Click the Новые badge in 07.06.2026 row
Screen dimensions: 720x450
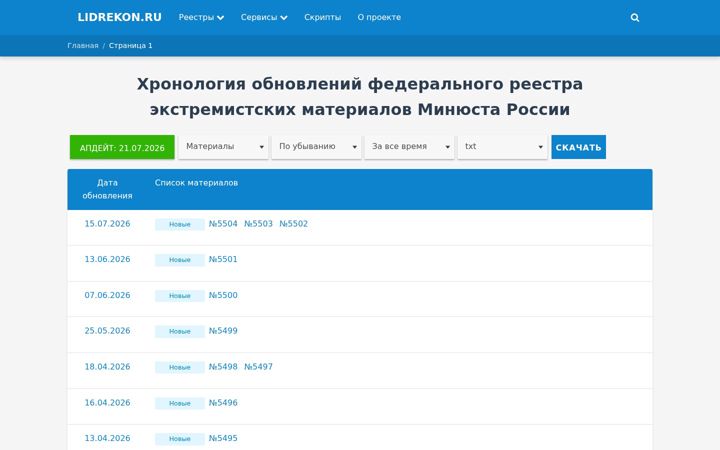pyautogui.click(x=180, y=296)
